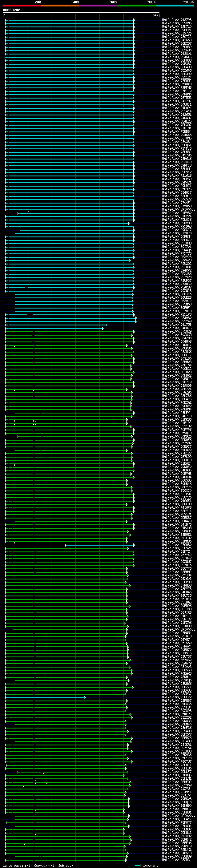Screen dimensions: 197x868
Task: Open last hit UniRef100_A3ZRC4
Action: 177,860
